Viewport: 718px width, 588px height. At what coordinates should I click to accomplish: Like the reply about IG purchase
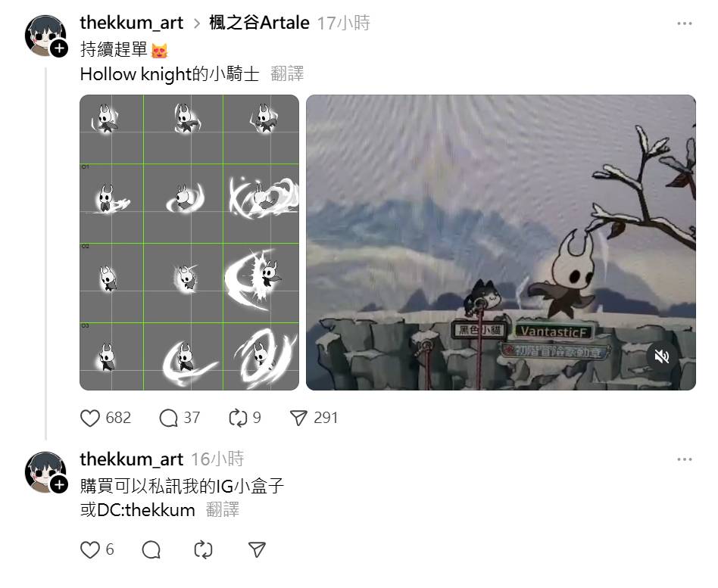(90, 549)
